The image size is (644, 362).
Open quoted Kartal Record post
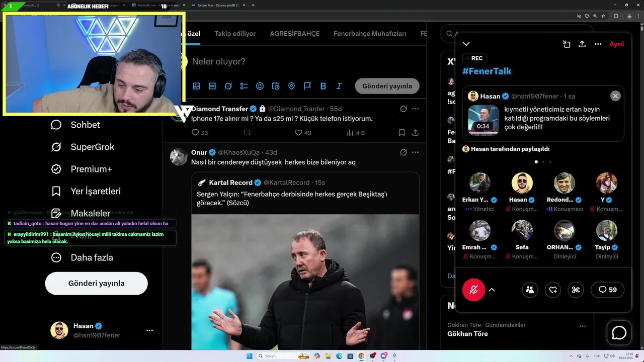305,261
